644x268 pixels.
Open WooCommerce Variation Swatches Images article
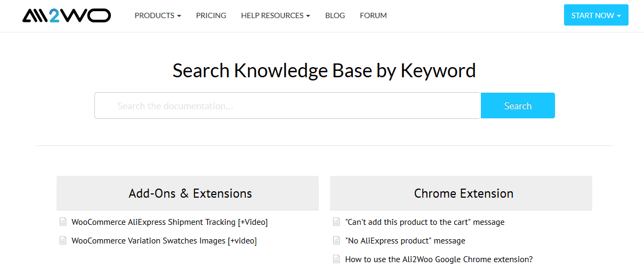click(164, 240)
